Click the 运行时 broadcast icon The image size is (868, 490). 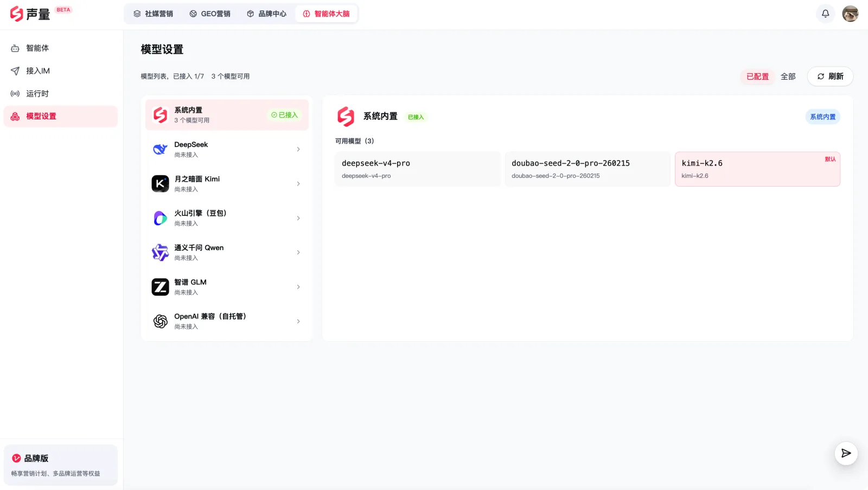(15, 94)
